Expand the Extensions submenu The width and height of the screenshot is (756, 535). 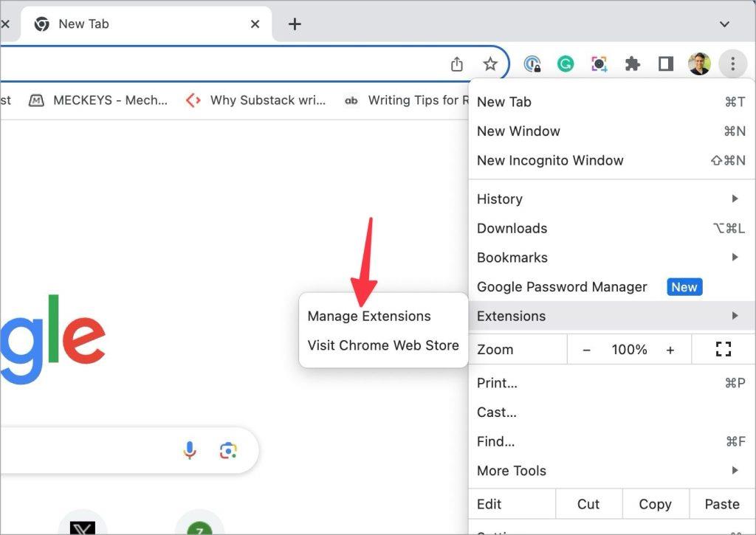tap(611, 316)
